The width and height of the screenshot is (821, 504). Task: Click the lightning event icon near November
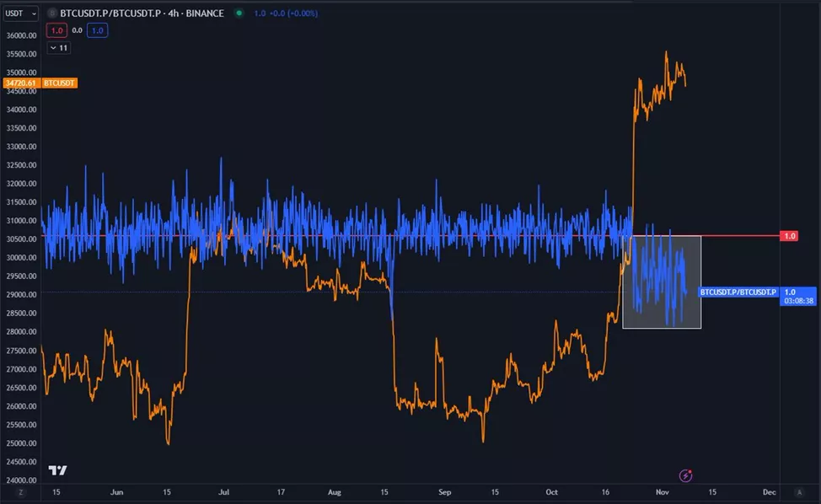[x=685, y=475]
